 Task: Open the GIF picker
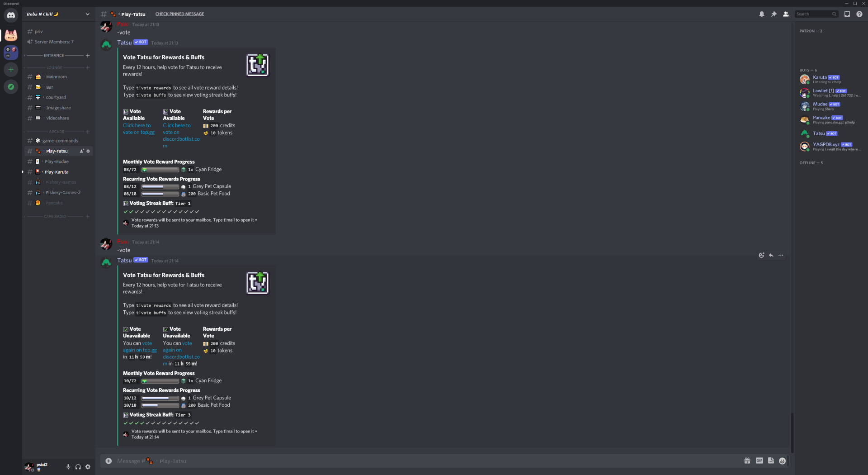[x=759, y=461]
